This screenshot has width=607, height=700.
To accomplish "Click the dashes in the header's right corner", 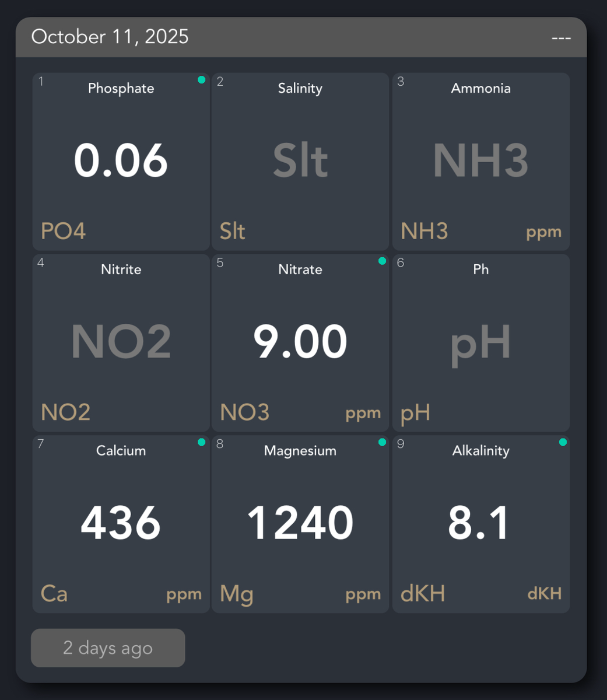I will (560, 38).
